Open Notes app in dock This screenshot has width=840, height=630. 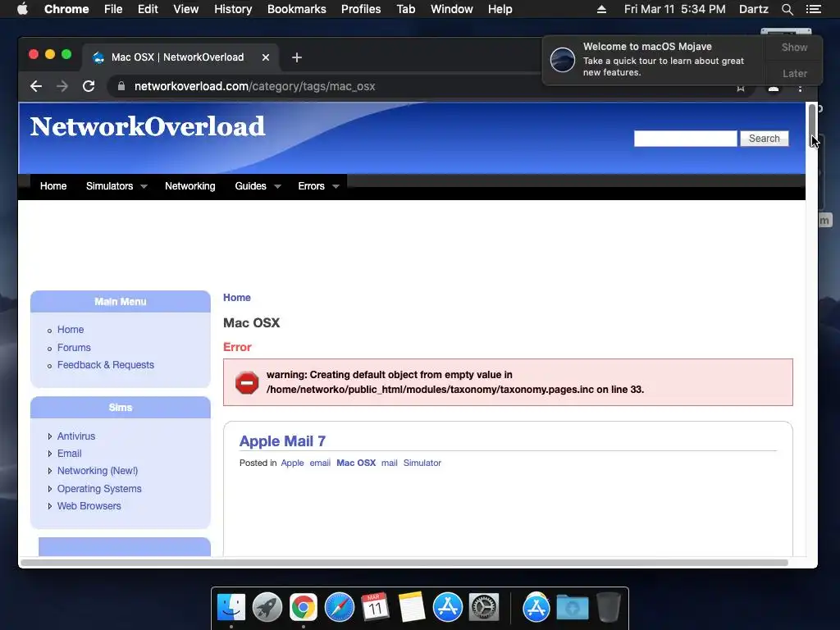(412, 608)
